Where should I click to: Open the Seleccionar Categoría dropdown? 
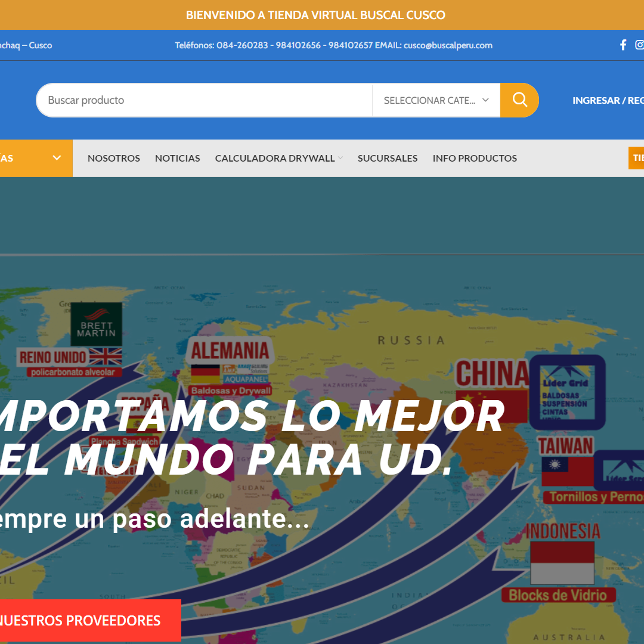coord(436,100)
